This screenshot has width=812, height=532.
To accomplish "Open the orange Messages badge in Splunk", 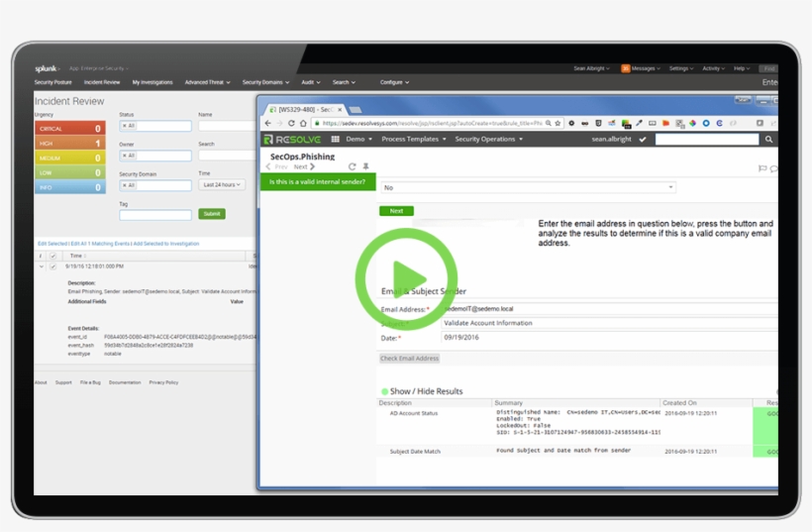I will click(626, 68).
